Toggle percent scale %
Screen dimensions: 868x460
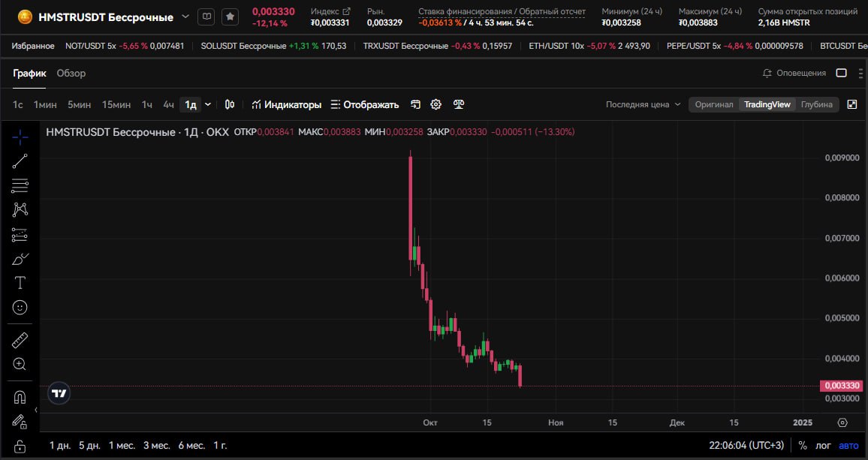(x=803, y=446)
